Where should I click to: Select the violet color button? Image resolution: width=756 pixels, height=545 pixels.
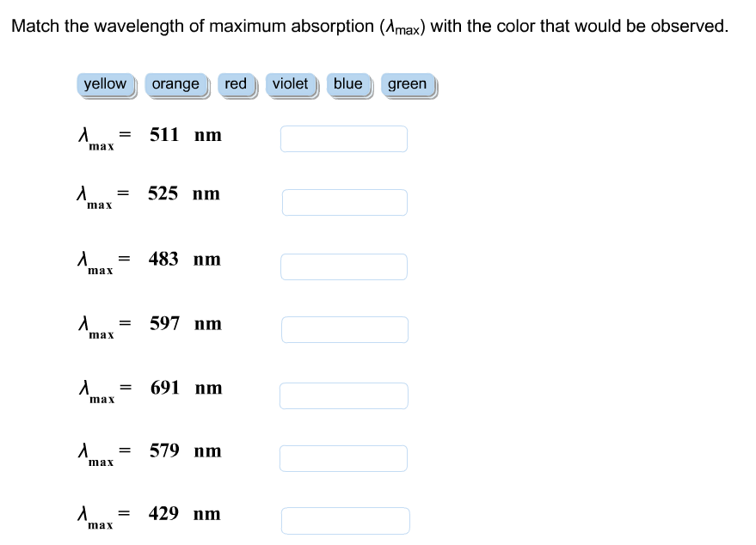[x=291, y=83]
